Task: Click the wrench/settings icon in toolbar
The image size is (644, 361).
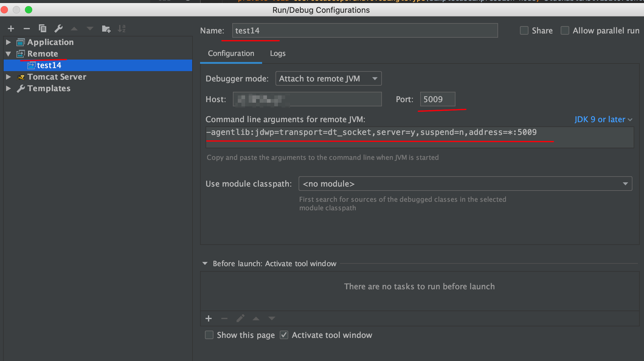Action: pyautogui.click(x=58, y=29)
